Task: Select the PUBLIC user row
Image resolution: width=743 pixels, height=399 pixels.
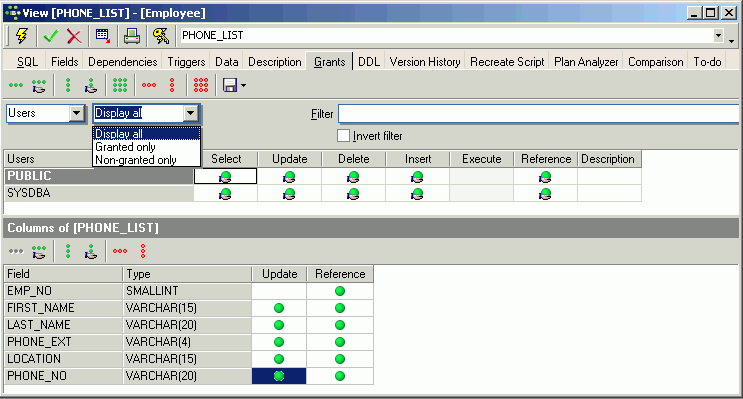Action: [x=99, y=176]
